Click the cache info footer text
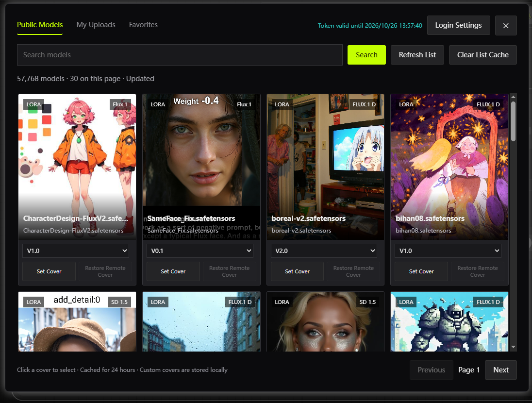The height and width of the screenshot is (403, 532). 122,369
